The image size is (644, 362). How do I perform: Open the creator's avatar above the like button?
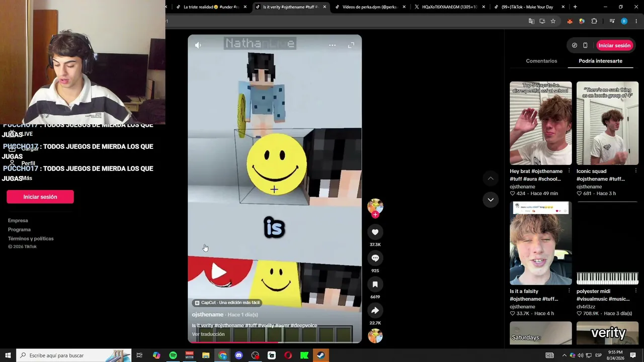(x=375, y=206)
